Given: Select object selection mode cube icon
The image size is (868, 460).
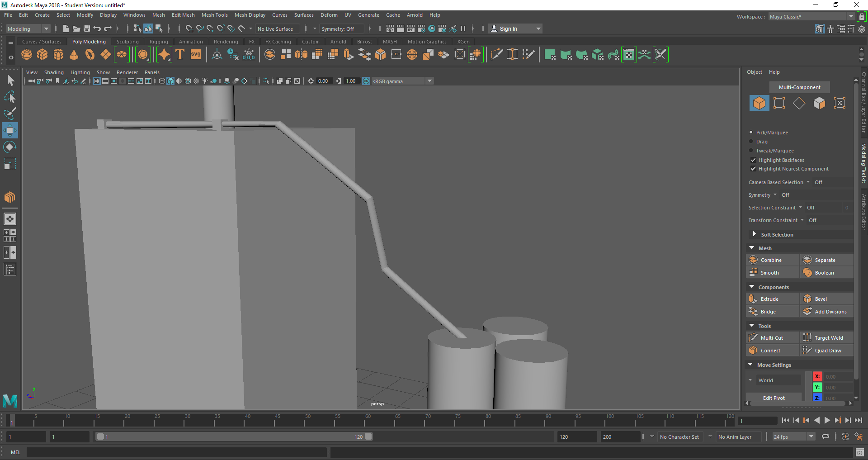Looking at the screenshot, I should point(759,103).
